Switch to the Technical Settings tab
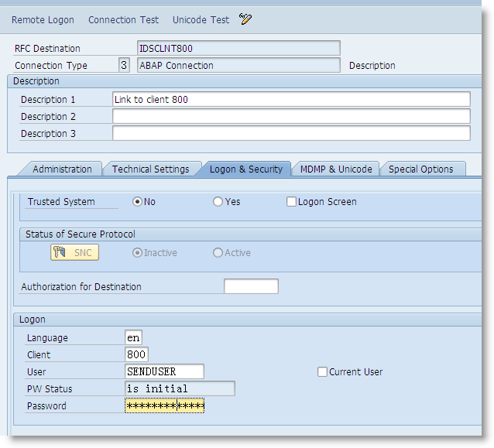494x448 pixels. tap(150, 169)
